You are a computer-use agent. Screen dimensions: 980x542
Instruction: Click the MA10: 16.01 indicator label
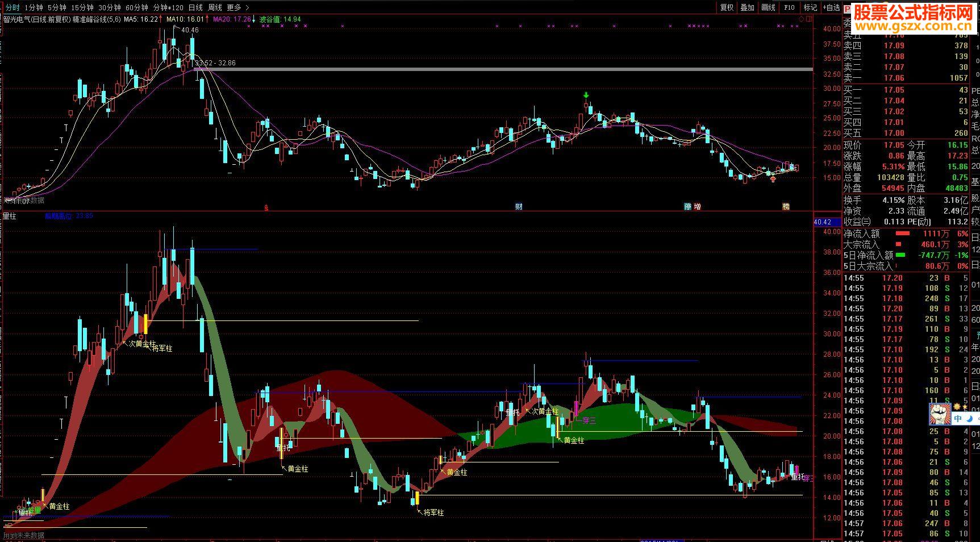(x=185, y=19)
